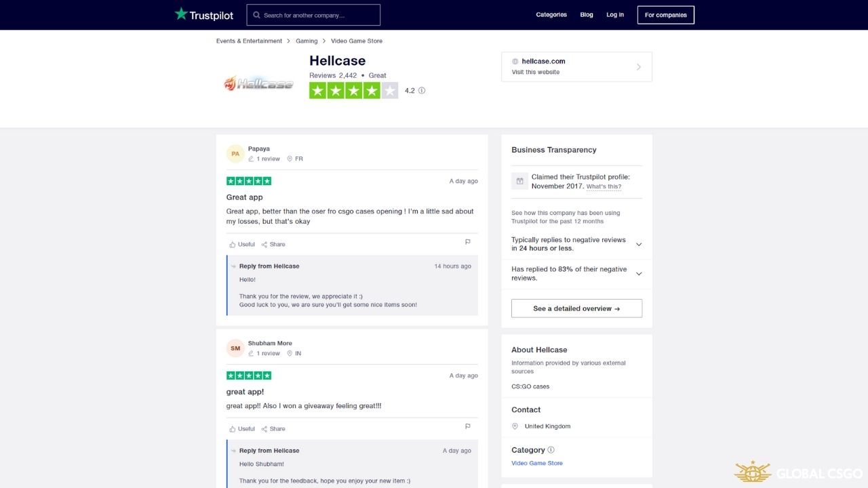Open Shubham More's SM avatar
The image size is (868, 488).
click(235, 348)
